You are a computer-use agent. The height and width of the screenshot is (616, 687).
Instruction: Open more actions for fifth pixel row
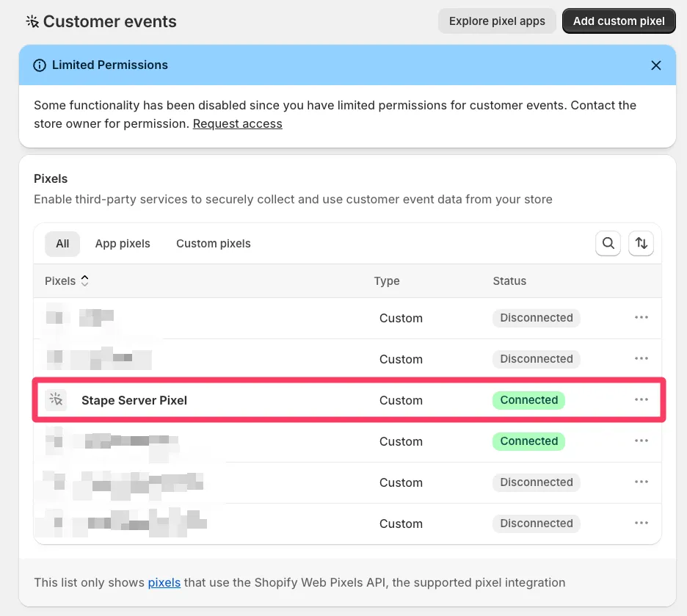[x=641, y=482]
